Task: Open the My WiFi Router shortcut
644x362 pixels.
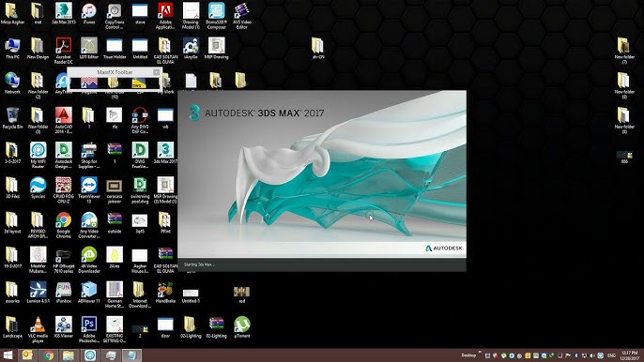Action: pos(38,155)
